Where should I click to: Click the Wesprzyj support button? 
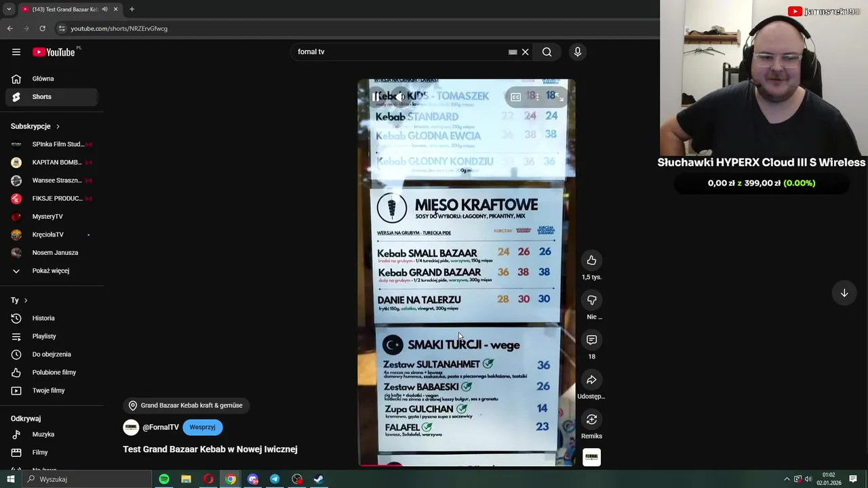click(x=202, y=428)
